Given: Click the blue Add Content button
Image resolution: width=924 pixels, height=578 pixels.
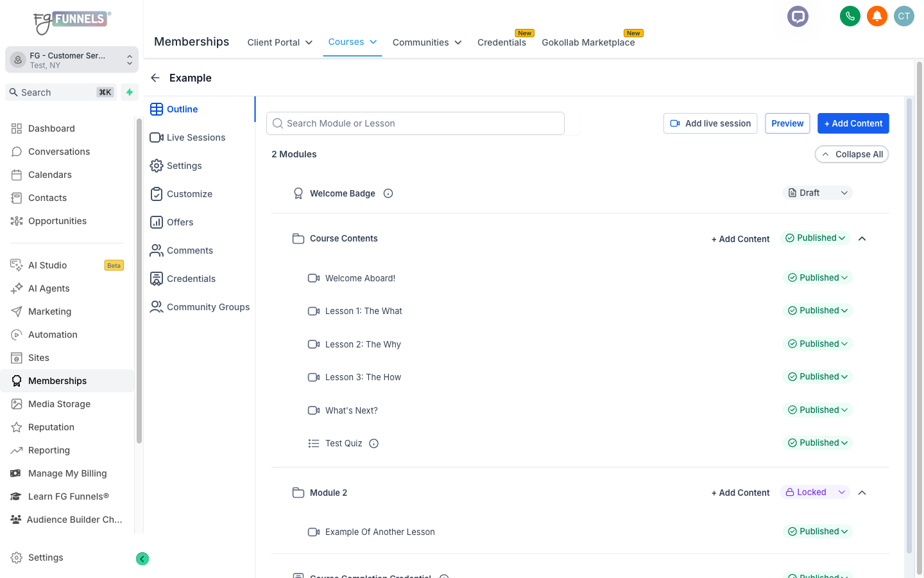Looking at the screenshot, I should pyautogui.click(x=853, y=123).
